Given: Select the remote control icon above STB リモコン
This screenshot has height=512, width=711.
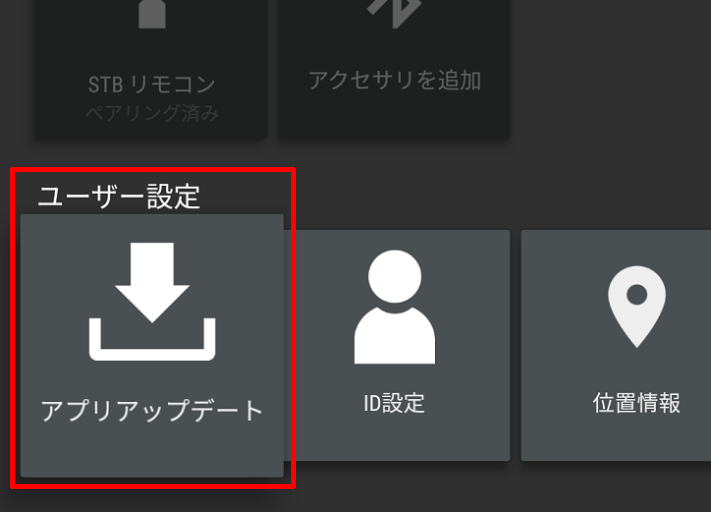Looking at the screenshot, I should [152, 14].
